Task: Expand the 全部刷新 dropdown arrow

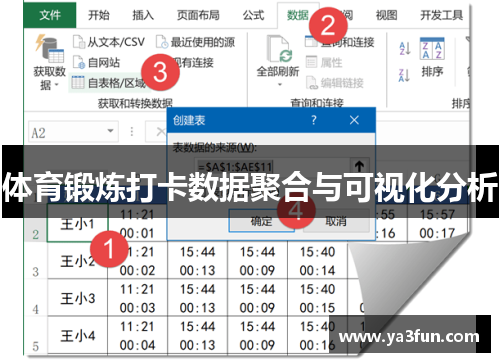Action: pos(279,85)
